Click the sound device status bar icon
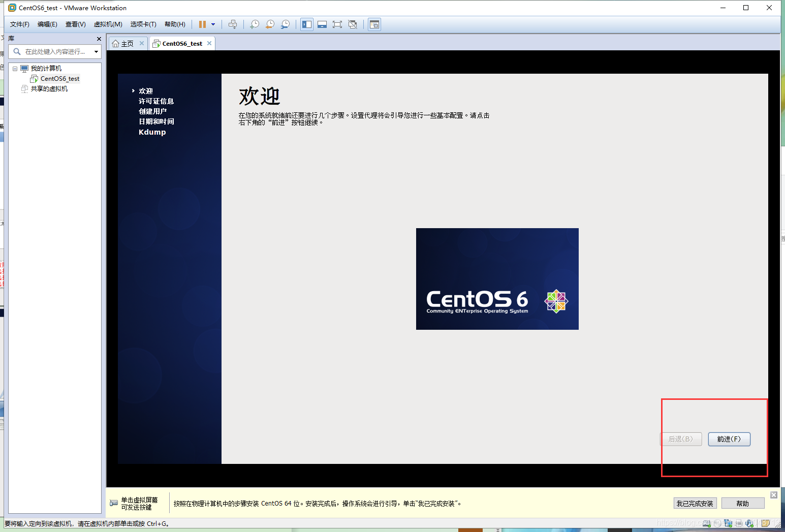Image resolution: width=785 pixels, height=532 pixels. (749, 523)
